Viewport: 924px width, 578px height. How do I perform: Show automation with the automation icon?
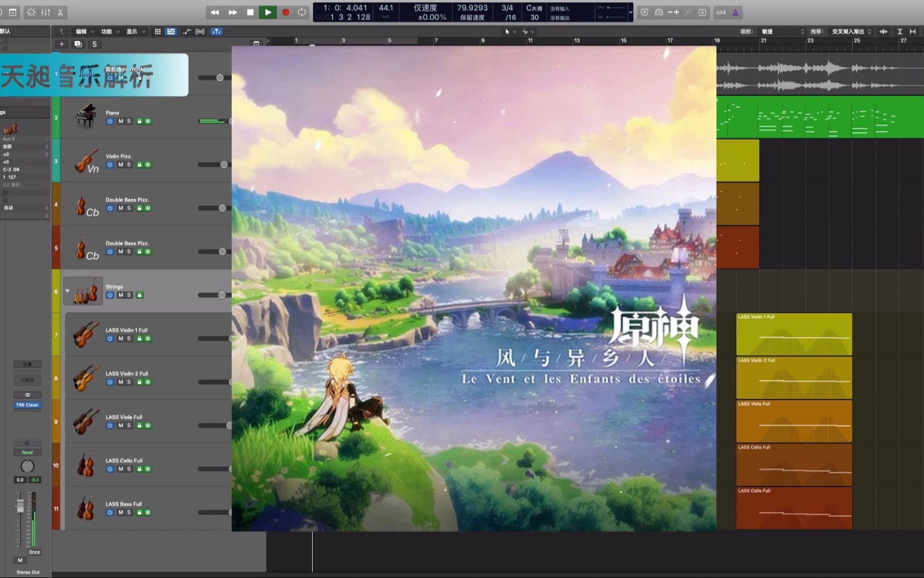point(187,32)
